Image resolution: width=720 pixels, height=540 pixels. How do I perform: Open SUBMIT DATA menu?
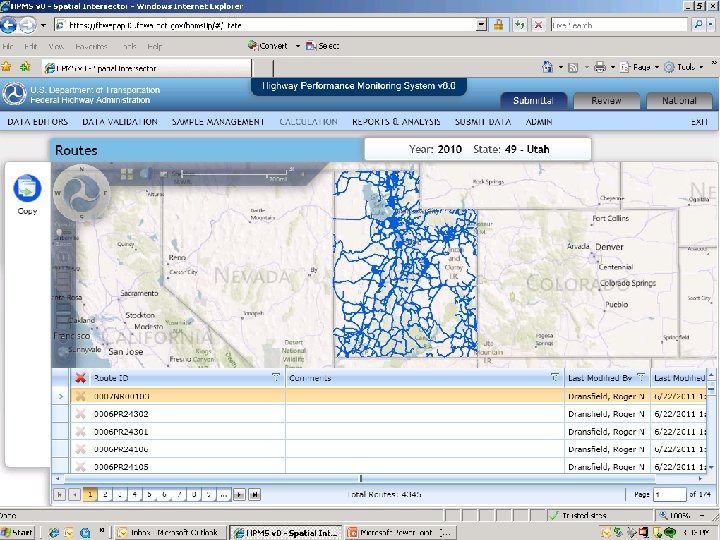483,122
